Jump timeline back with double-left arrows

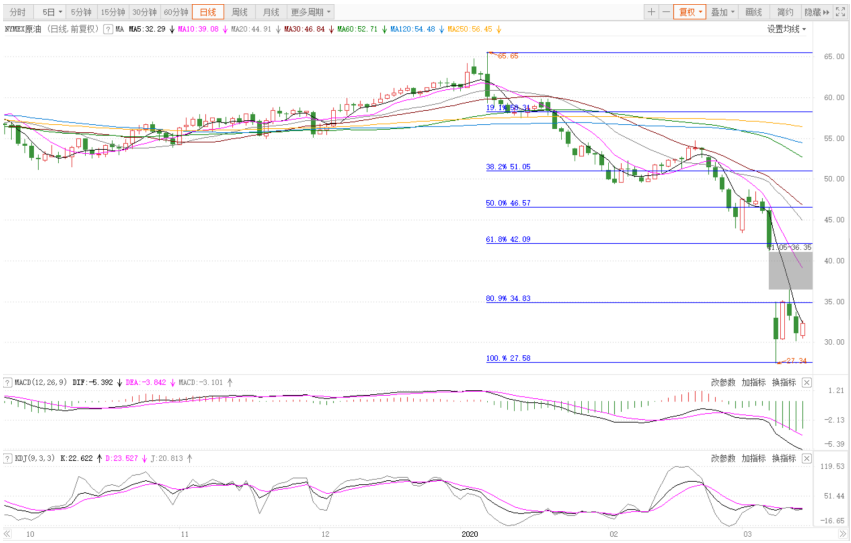click(x=7, y=534)
